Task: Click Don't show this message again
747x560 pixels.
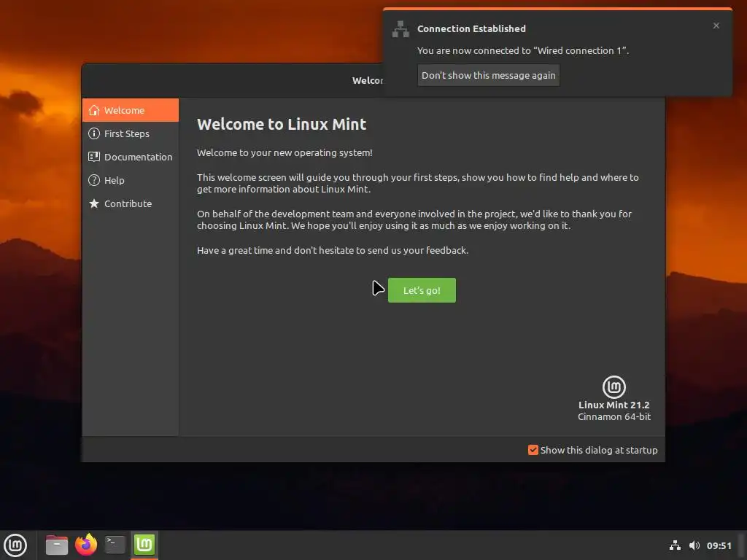Action: (x=488, y=75)
